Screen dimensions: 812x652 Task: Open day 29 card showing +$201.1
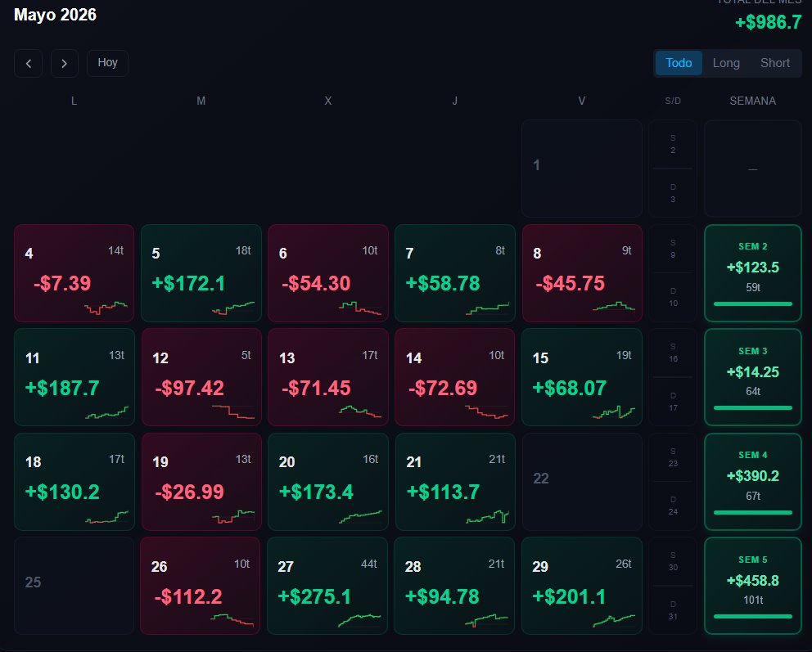pos(582,586)
